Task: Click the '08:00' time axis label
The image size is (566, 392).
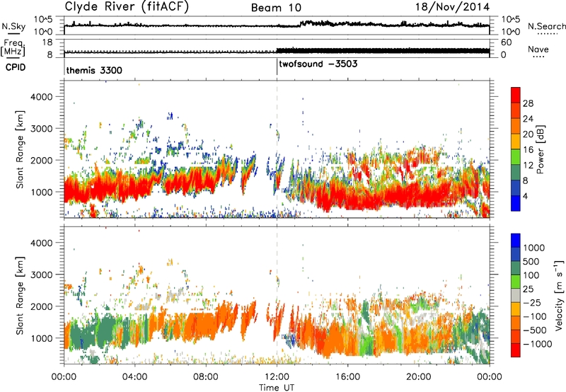Action: coord(206,377)
